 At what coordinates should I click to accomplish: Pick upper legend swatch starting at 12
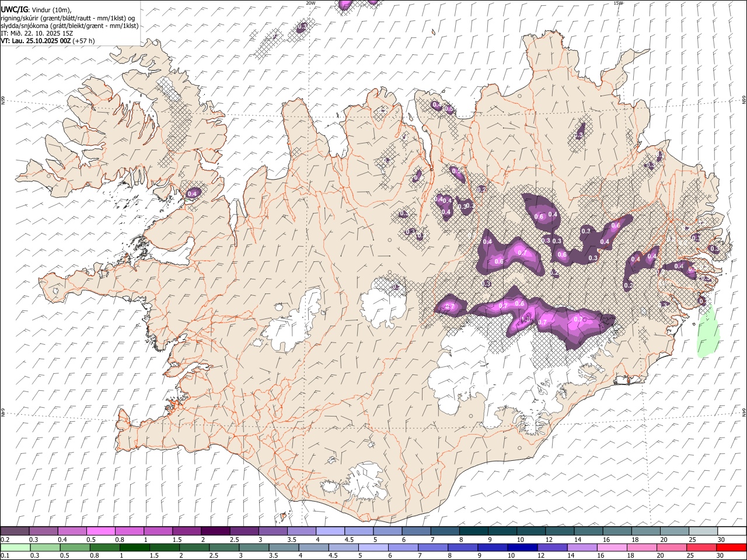(x=560, y=531)
